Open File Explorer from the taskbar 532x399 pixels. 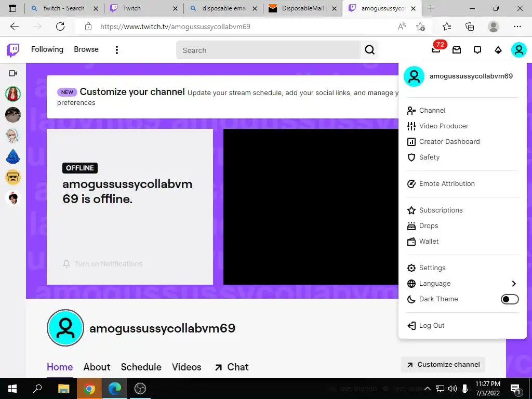[x=63, y=389]
